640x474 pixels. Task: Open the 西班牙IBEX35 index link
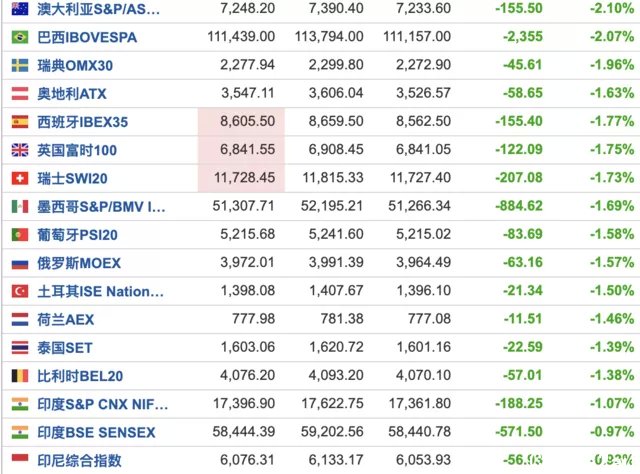(x=82, y=122)
